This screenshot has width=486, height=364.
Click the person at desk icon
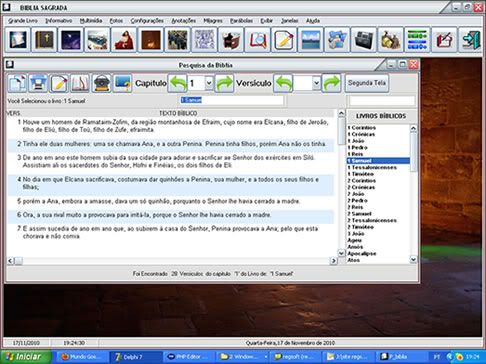point(231,40)
